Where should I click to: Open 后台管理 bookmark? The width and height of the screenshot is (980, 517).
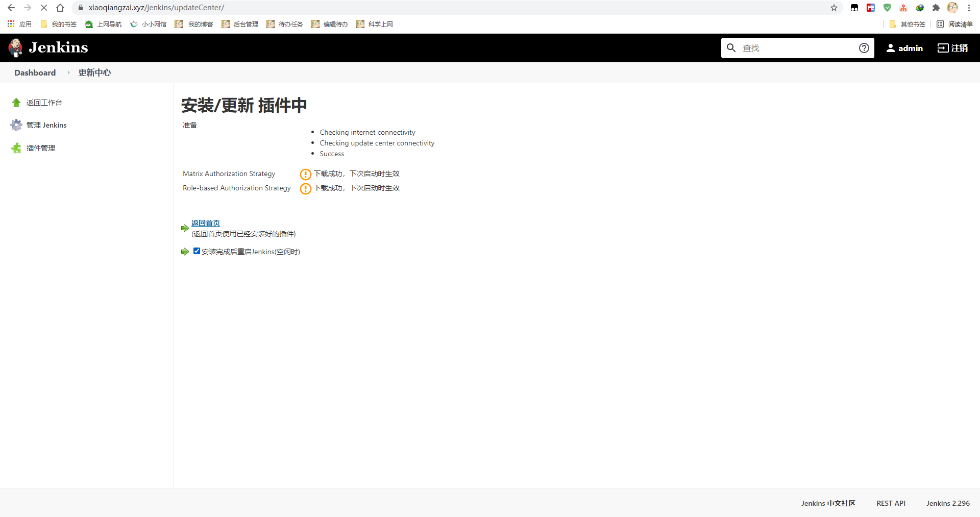240,24
